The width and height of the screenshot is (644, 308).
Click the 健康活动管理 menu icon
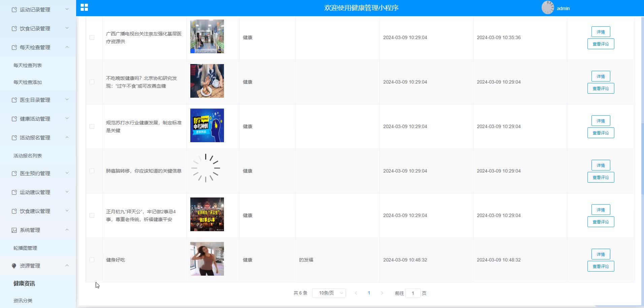pos(14,119)
